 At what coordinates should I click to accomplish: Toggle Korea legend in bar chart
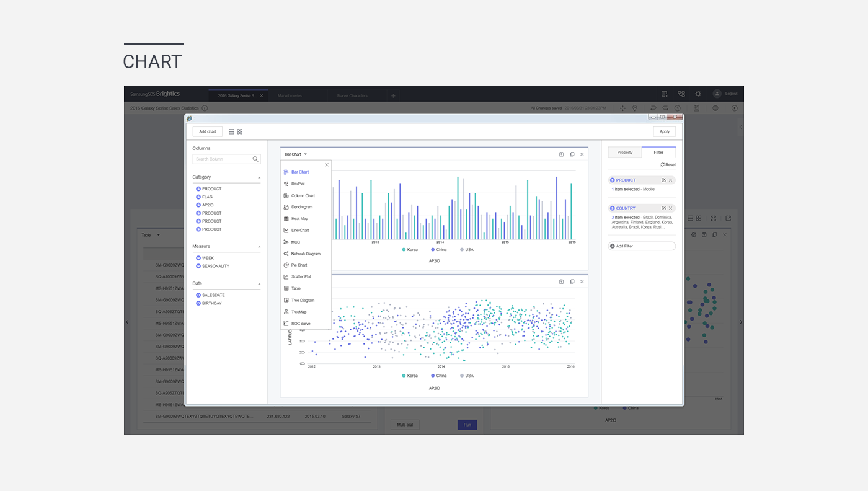(410, 250)
